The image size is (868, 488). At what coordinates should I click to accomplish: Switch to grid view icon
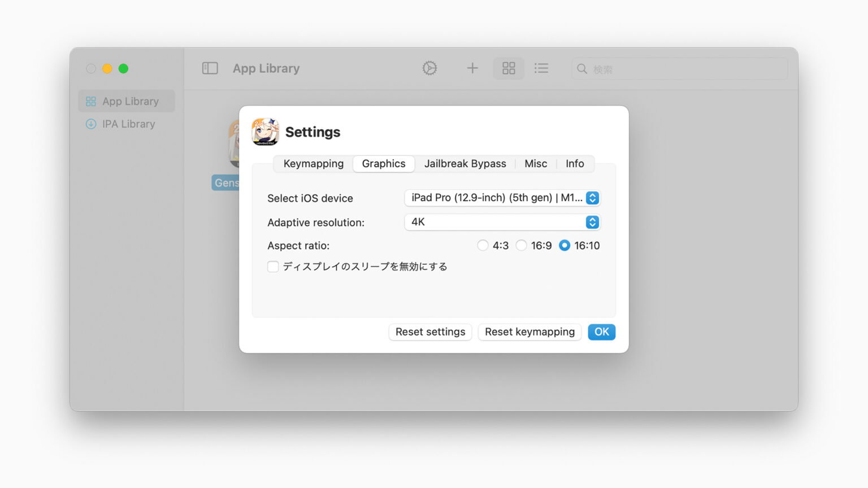coord(508,68)
